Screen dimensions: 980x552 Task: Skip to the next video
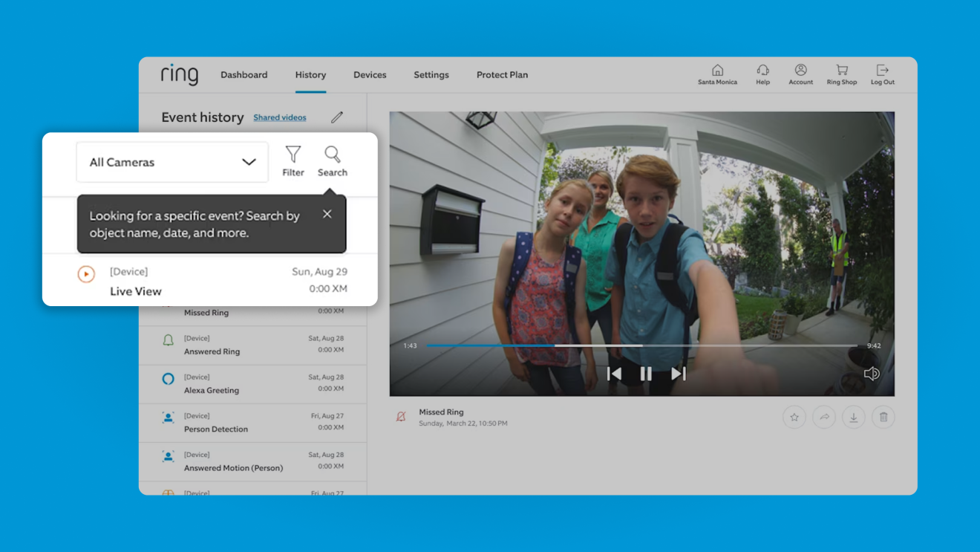678,374
